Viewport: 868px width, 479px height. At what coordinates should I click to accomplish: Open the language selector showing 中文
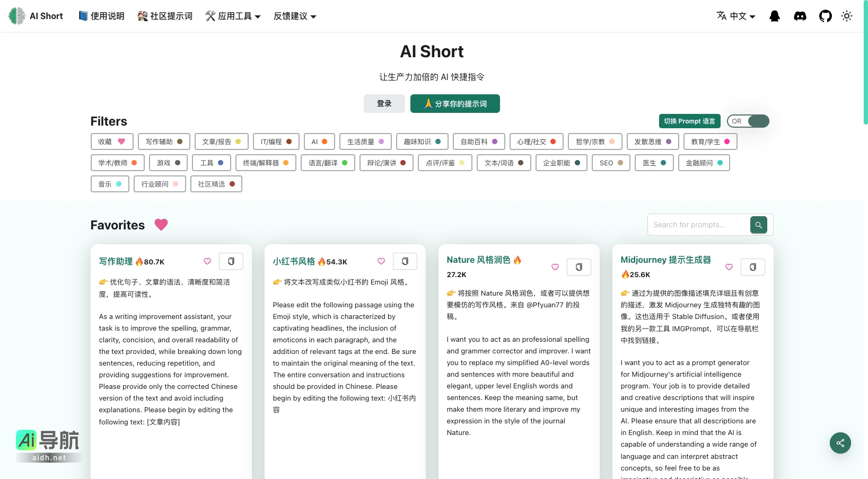coord(737,16)
